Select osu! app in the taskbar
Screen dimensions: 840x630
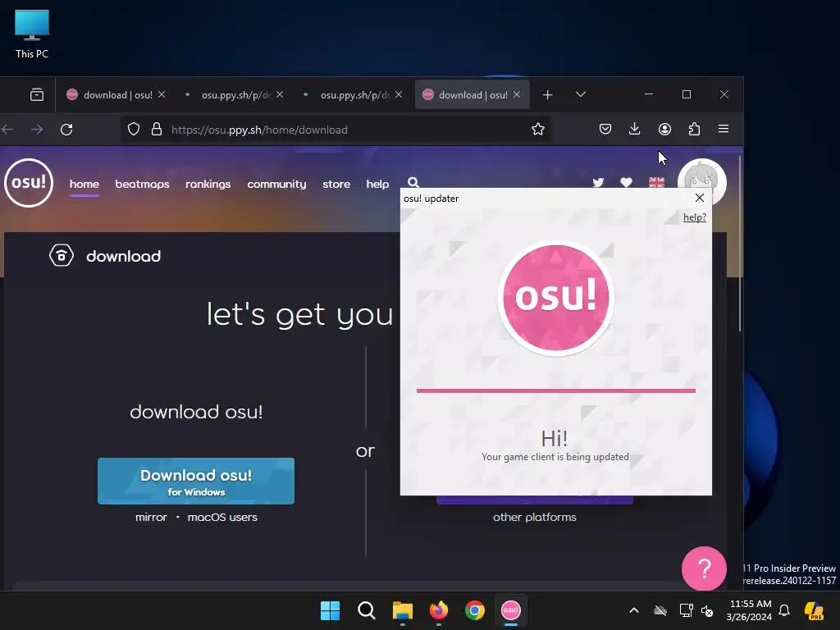pyautogui.click(x=510, y=610)
